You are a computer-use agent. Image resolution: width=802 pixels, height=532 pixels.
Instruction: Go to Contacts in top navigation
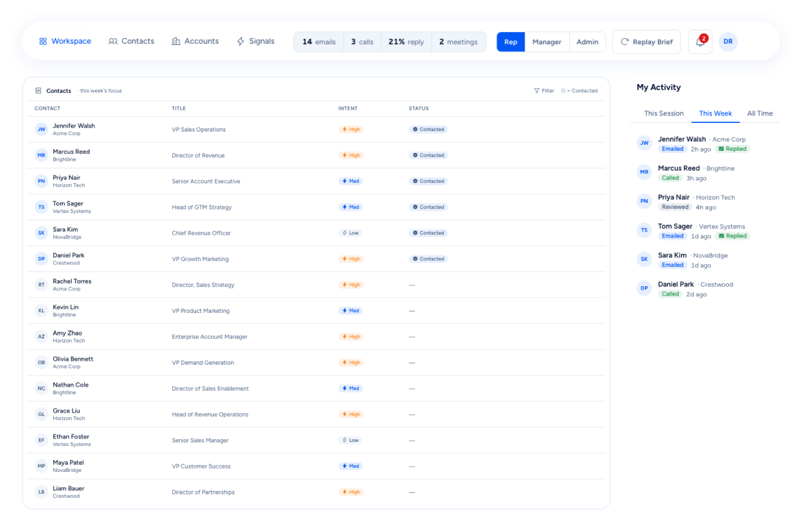point(131,42)
